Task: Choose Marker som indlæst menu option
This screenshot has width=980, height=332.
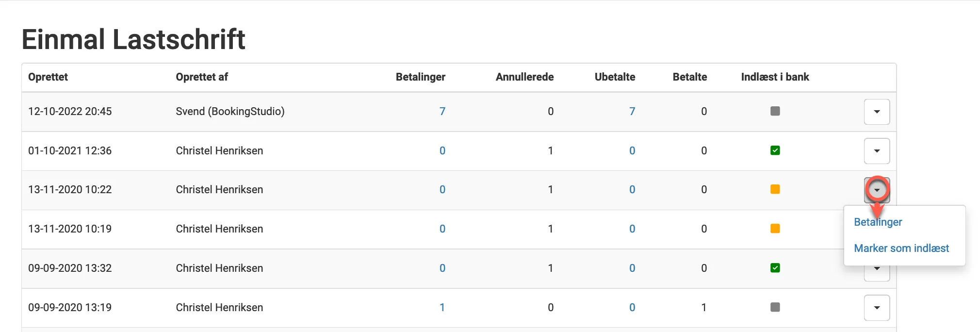Action: [x=901, y=249]
